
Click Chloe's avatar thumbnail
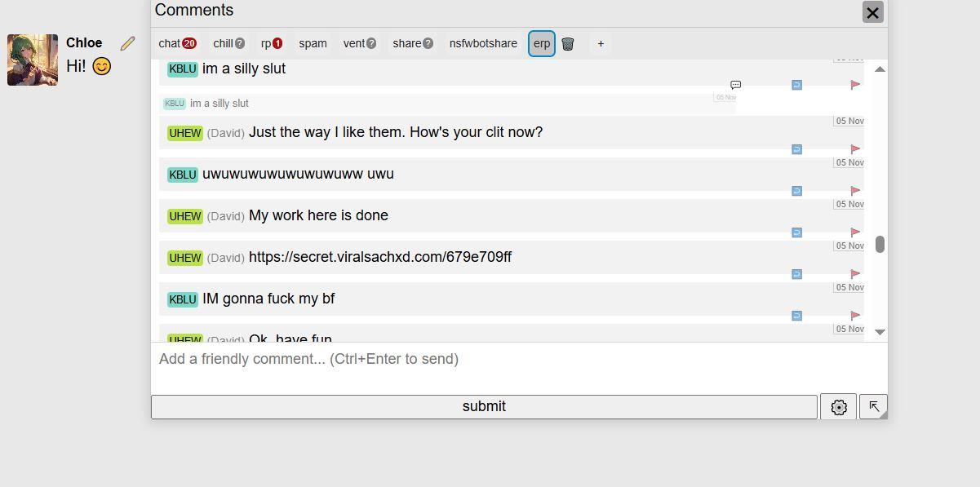pyautogui.click(x=33, y=60)
